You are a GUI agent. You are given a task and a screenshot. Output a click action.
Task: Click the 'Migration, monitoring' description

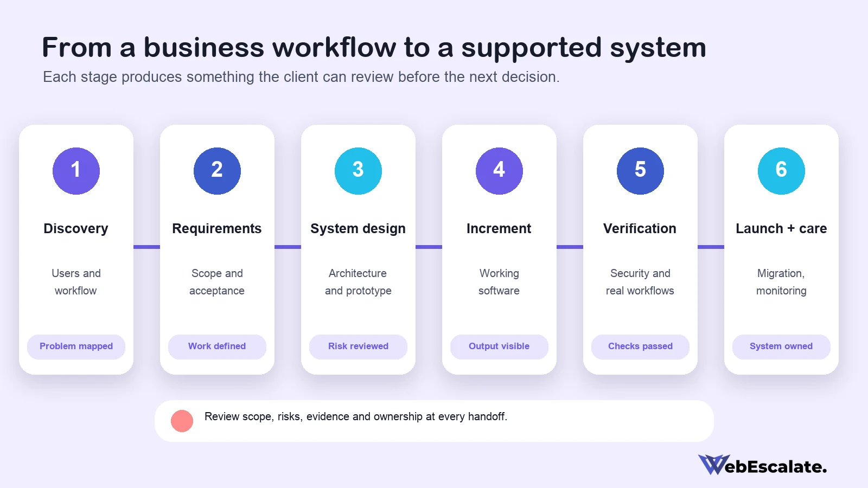click(x=781, y=282)
